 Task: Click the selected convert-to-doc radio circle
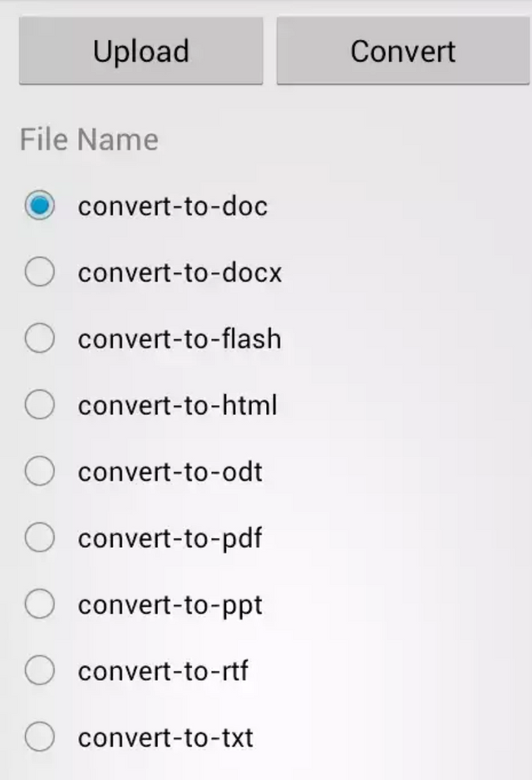39,205
